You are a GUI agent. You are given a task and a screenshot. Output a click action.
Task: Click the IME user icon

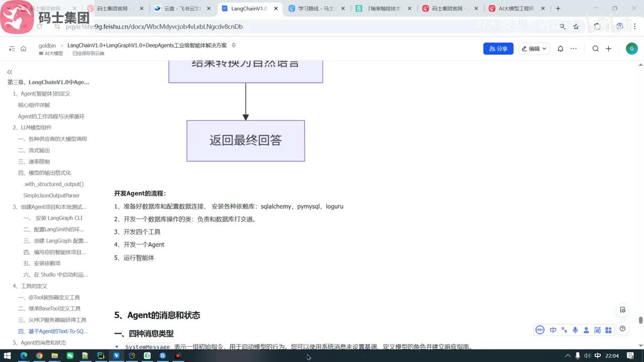[x=586, y=330]
